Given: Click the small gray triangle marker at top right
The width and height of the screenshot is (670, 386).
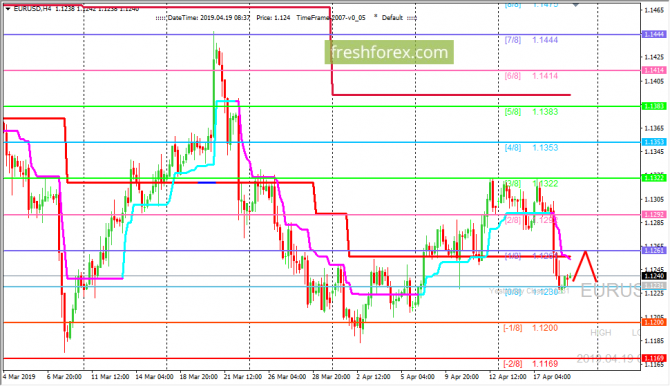Looking at the screenshot, I should click(576, 5).
